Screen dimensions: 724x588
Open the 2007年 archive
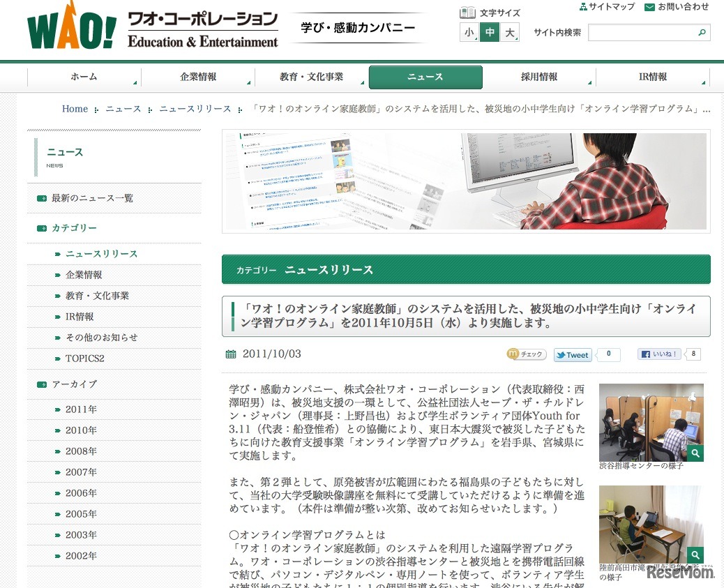(x=82, y=472)
